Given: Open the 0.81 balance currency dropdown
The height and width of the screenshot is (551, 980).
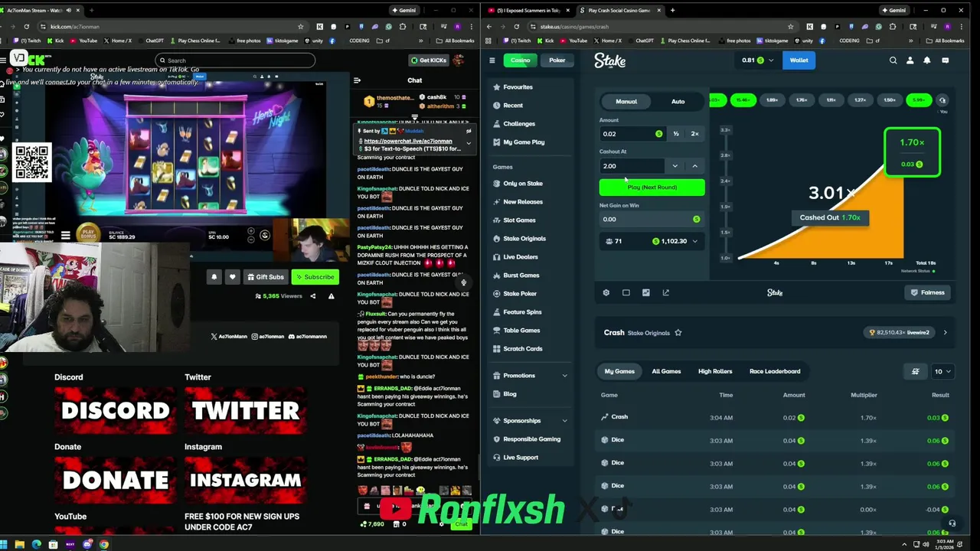Looking at the screenshot, I should [x=757, y=60].
